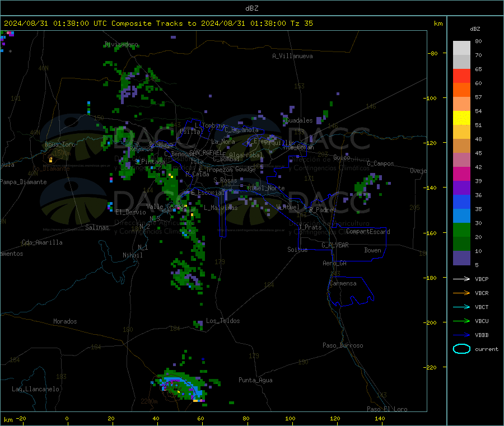504x426 pixels.
Task: Click the Bowen location label
Action: [372, 250]
